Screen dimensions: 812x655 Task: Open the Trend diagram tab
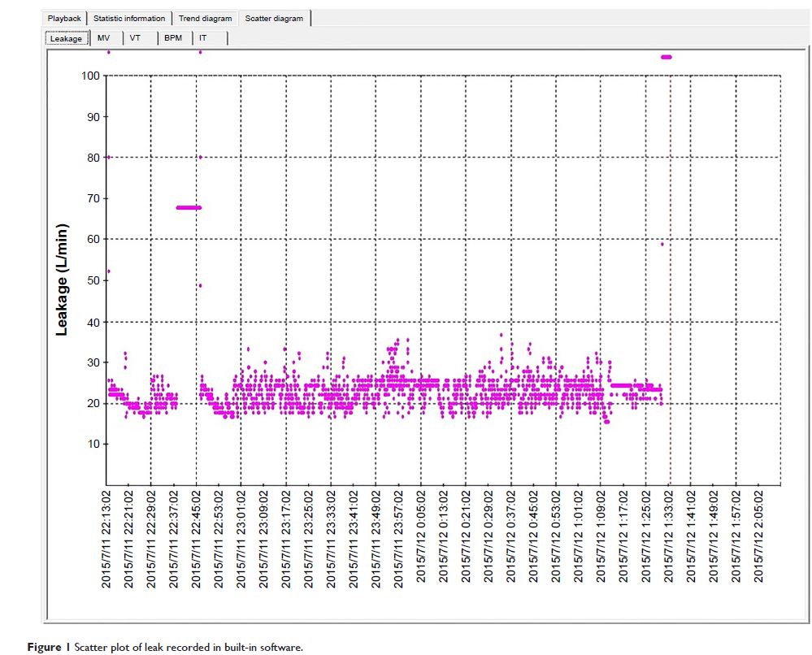tap(205, 18)
